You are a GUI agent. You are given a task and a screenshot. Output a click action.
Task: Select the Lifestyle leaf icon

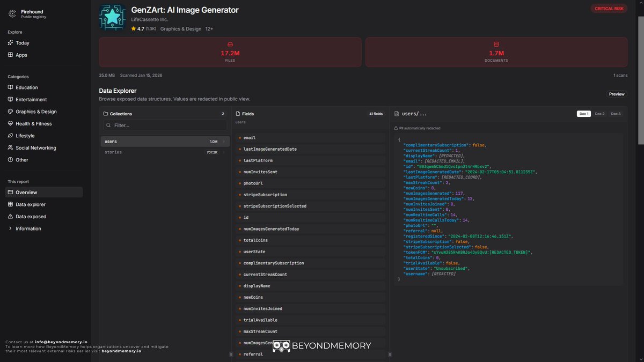click(x=10, y=136)
